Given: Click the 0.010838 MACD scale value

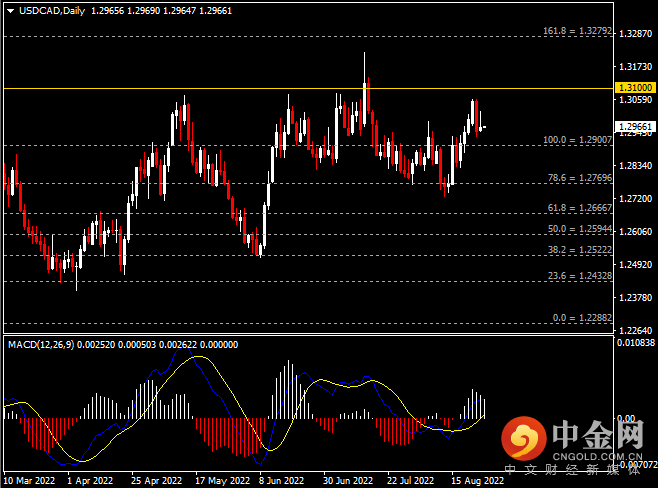Looking at the screenshot, I should click(x=636, y=343).
